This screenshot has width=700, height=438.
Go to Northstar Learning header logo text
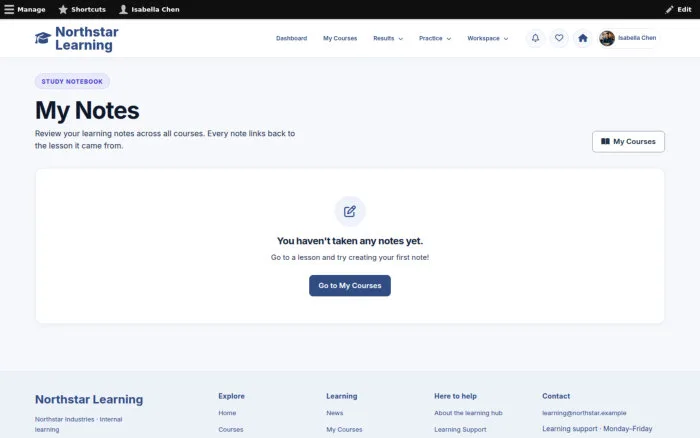click(x=87, y=38)
